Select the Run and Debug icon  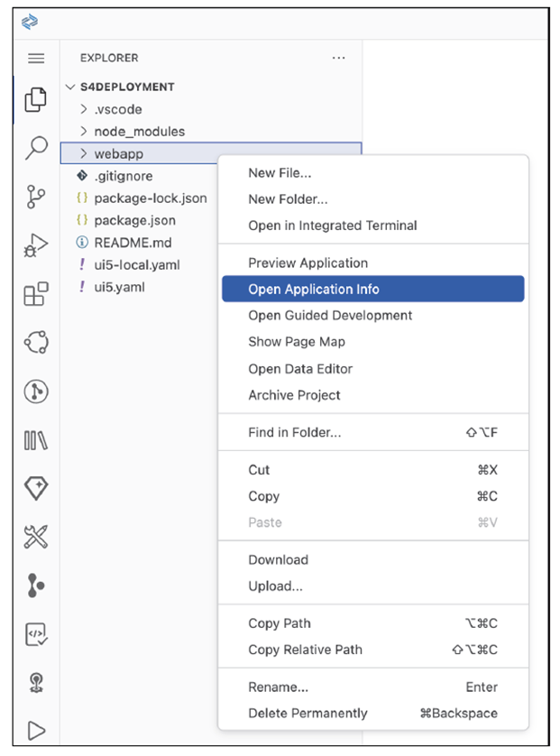coord(35,244)
